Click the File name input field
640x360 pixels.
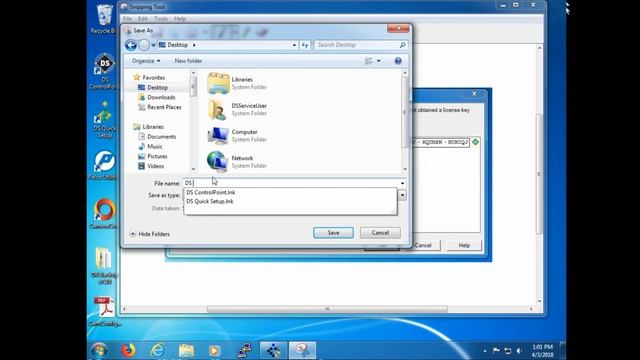point(290,183)
